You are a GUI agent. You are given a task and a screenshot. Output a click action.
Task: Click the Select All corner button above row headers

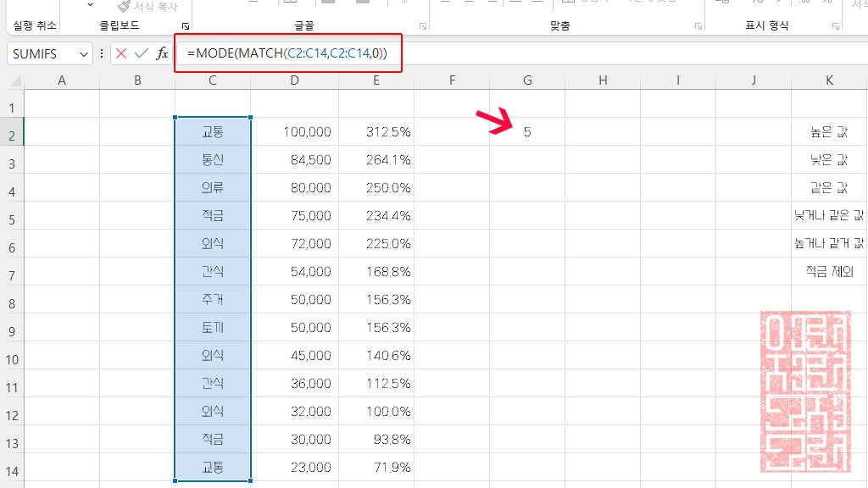tap(14, 79)
